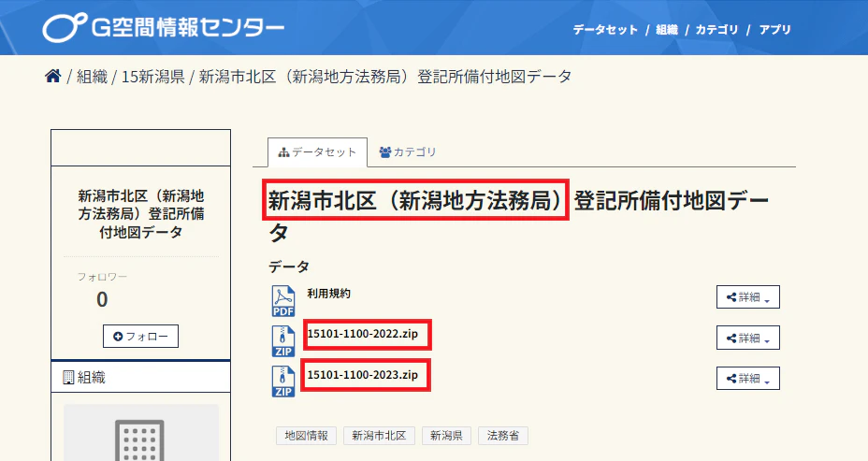Open the 利用規約 PDF file icon

click(282, 301)
